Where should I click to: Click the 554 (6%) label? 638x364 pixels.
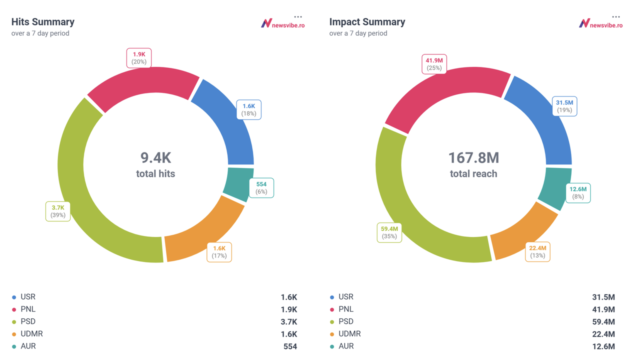[261, 188]
